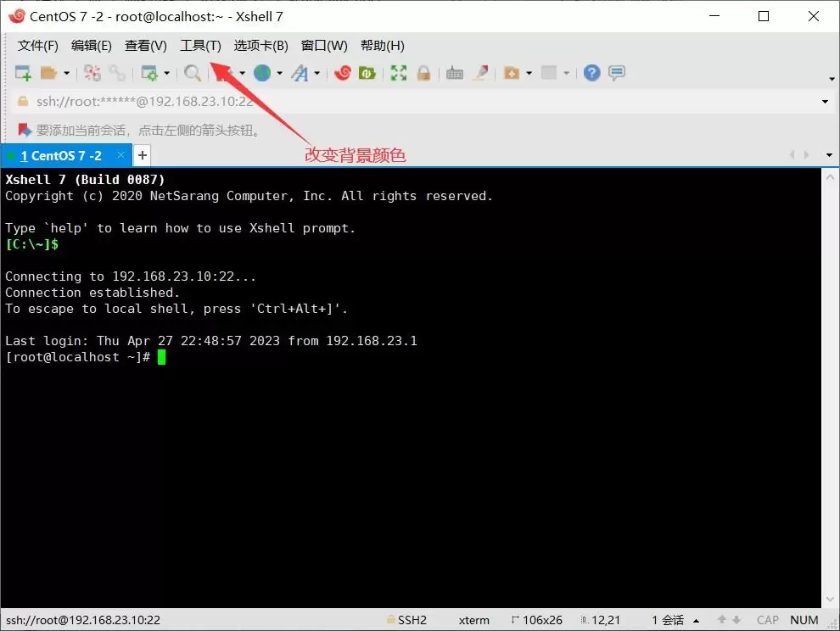Click the 'NUM' indicator
Viewport: 840px width, 631px height.
tap(804, 620)
